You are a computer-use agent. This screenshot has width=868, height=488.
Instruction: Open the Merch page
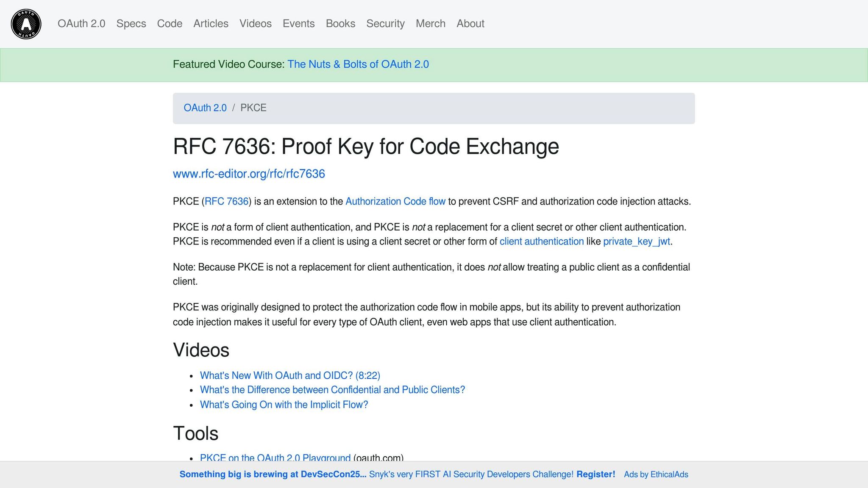430,24
